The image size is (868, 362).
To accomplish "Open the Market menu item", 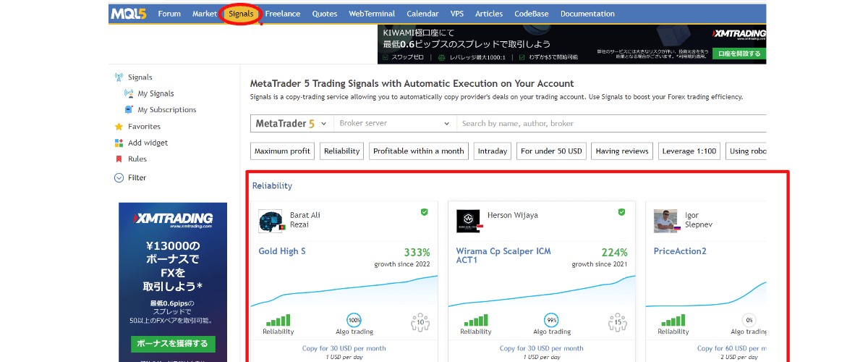I will point(205,14).
